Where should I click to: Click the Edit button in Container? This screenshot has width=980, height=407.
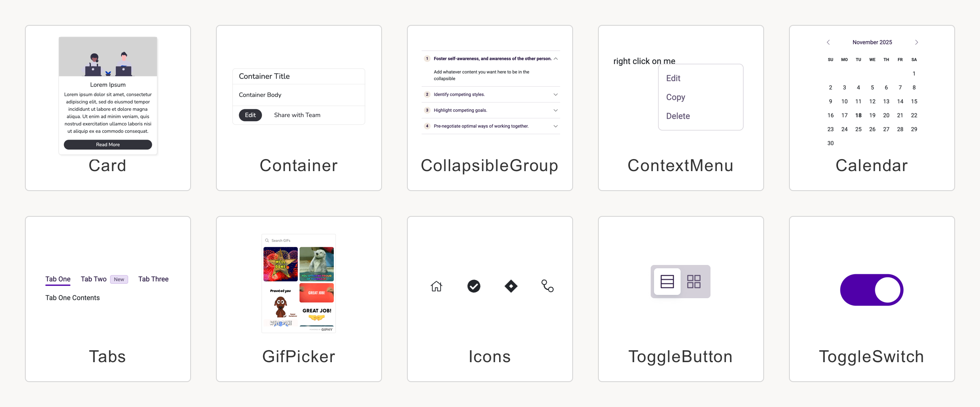coord(250,115)
